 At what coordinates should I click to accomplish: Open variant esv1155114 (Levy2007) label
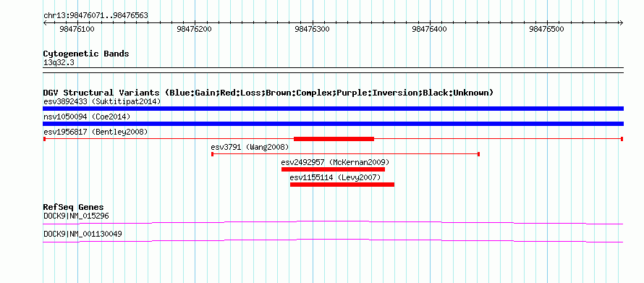click(336, 177)
